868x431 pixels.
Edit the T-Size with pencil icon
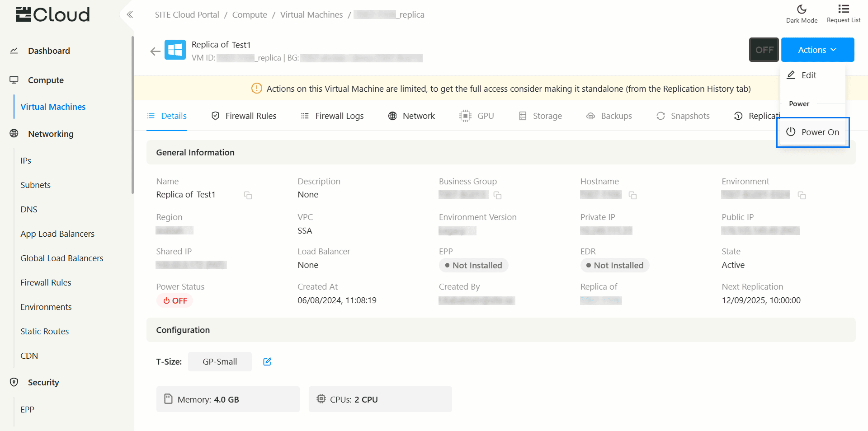(267, 361)
